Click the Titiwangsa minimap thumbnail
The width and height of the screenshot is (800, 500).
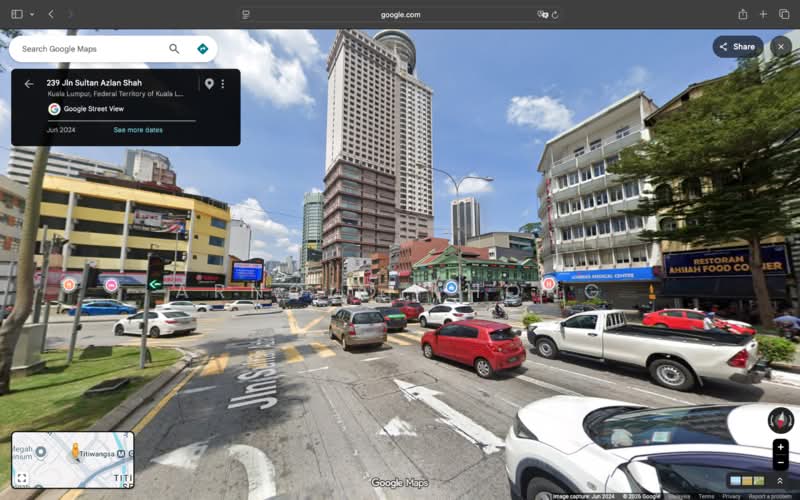73,460
